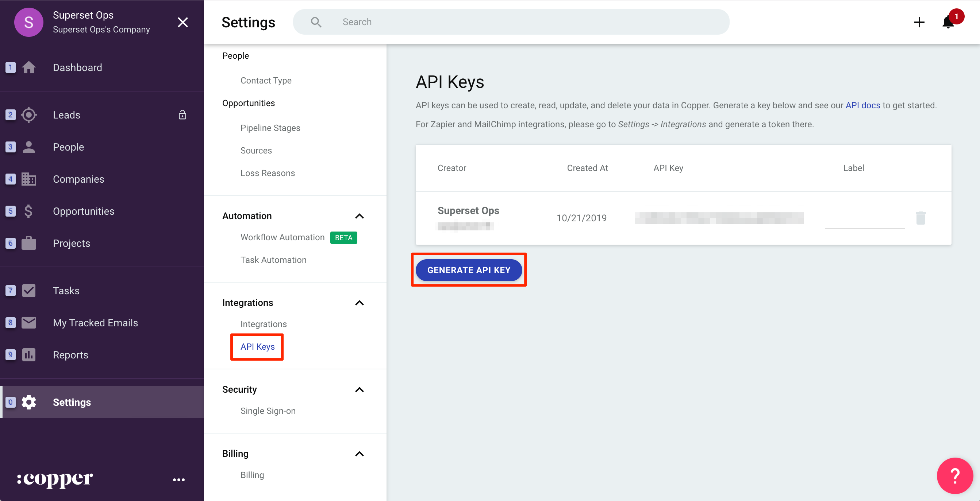Click the Creator column header
This screenshot has height=501, width=980.
point(451,168)
